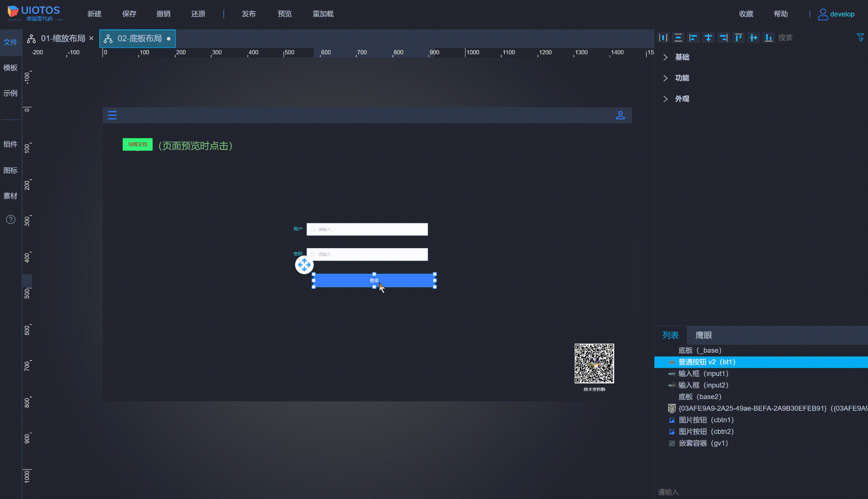Viewport: 868px width, 499px height.
Task: Click the align horizontal center icon
Action: (708, 37)
